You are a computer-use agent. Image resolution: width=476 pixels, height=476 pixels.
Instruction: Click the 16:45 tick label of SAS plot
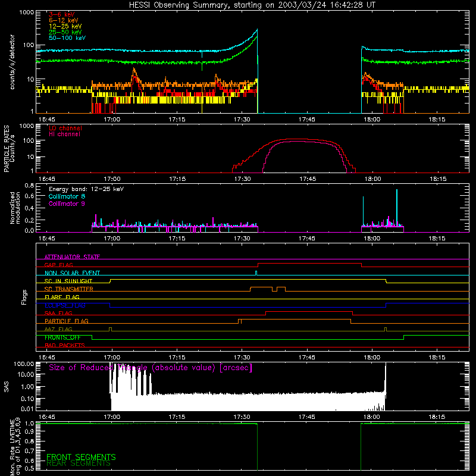click(x=47, y=417)
